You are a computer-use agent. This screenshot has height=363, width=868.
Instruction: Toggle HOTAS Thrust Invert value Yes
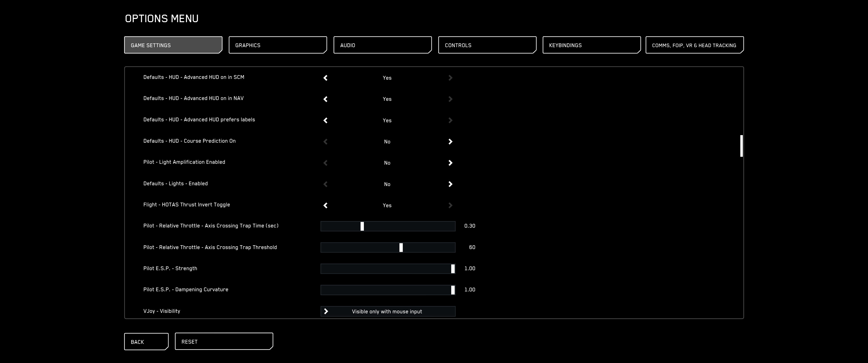click(x=387, y=205)
